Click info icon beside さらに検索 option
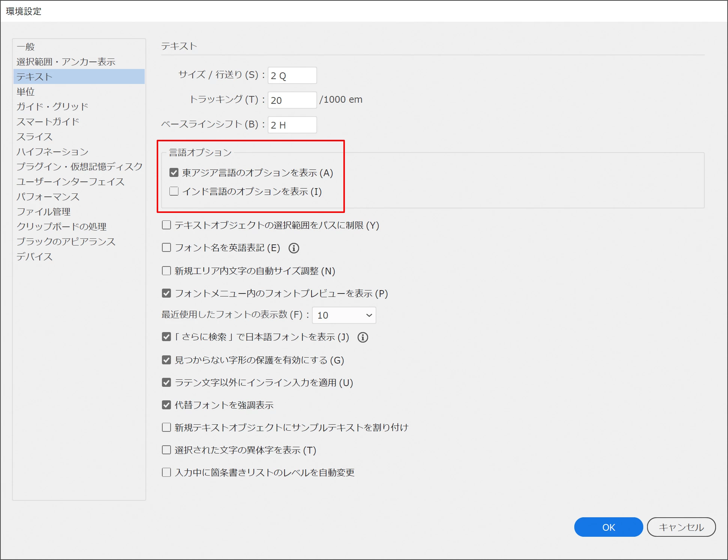Viewport: 728px width, 560px height. coord(363,337)
